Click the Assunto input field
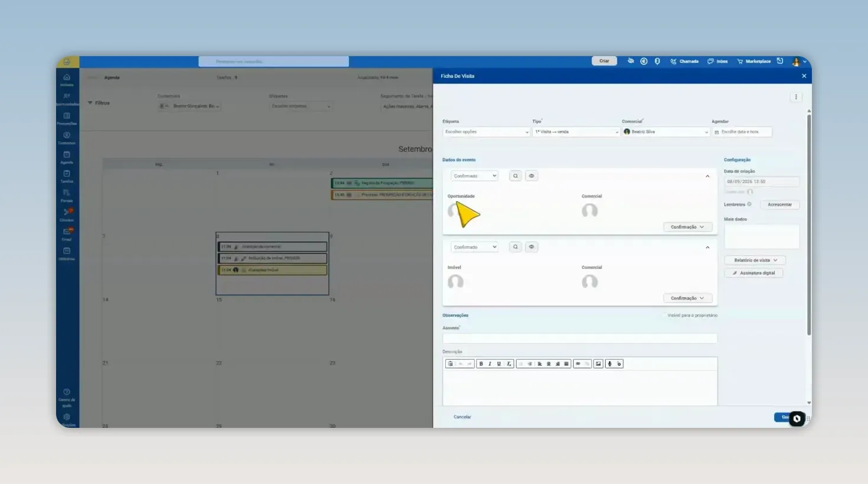 [580, 339]
